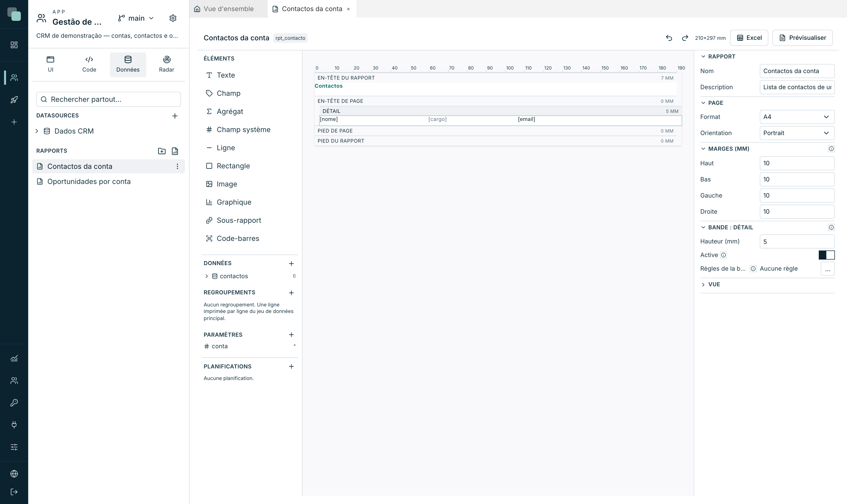Click the globe language icon

[x=14, y=474]
